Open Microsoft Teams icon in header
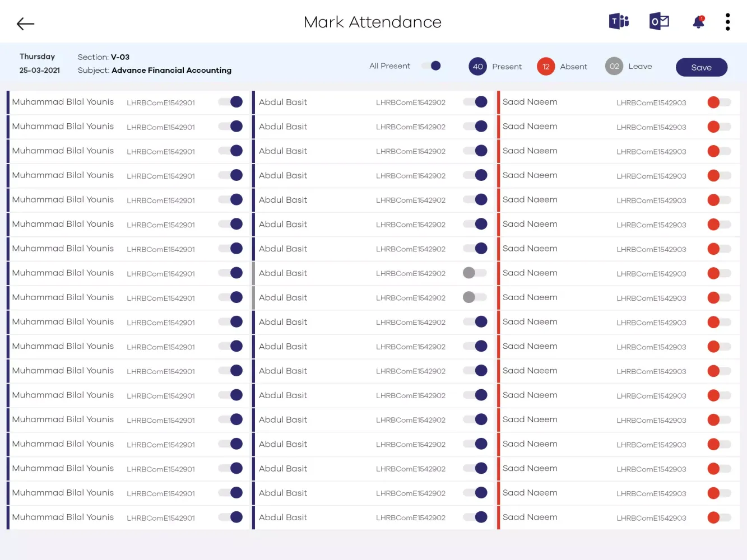747x560 pixels. [x=619, y=22]
